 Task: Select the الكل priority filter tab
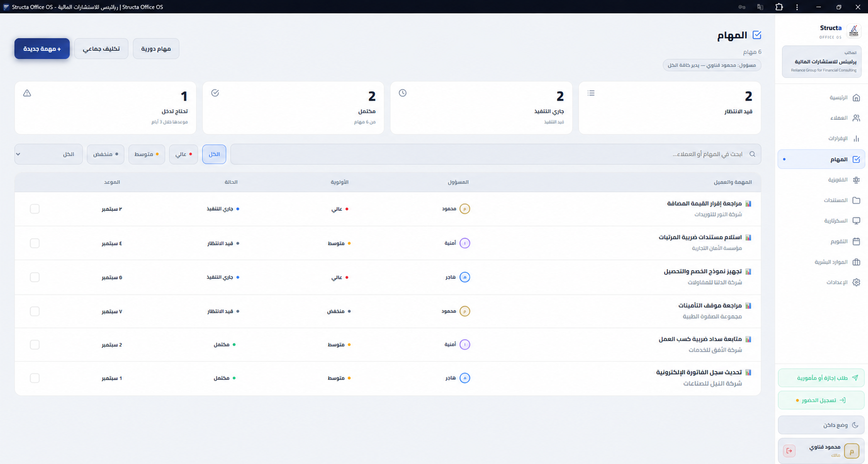click(214, 154)
